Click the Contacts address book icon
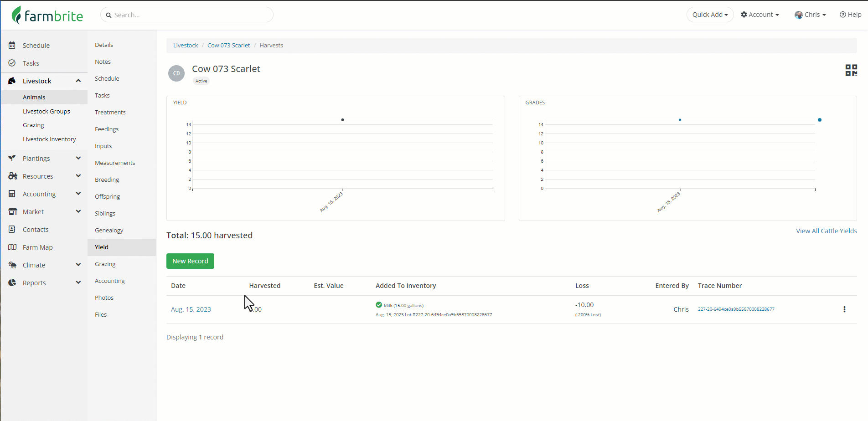 (12, 229)
